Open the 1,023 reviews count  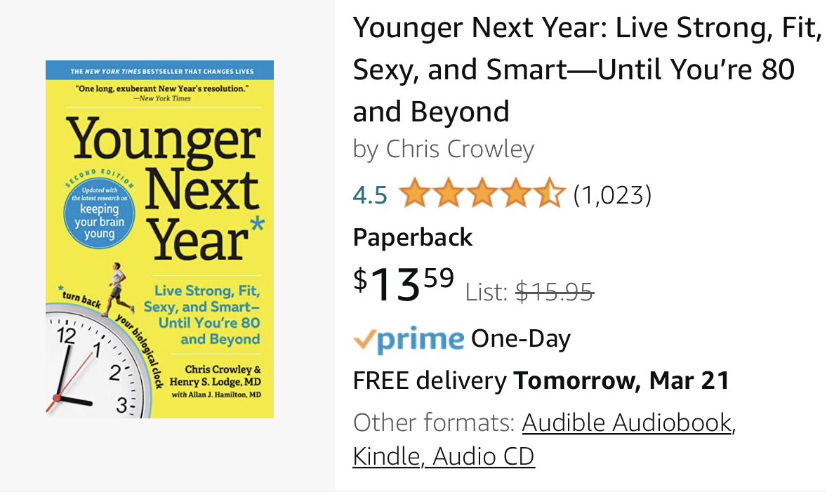tap(613, 195)
